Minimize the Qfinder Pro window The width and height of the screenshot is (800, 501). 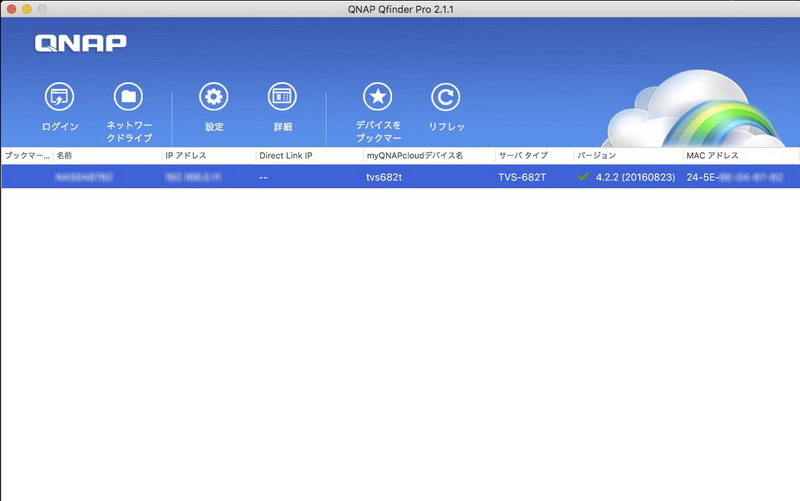click(x=27, y=9)
